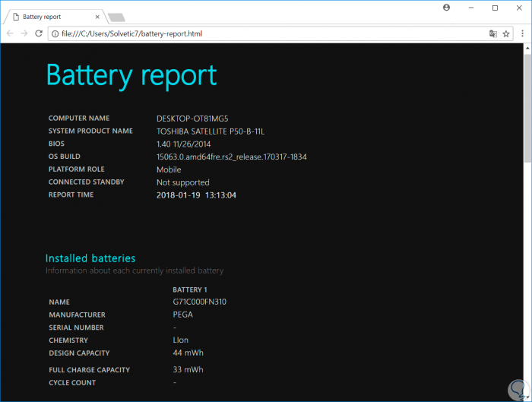Select report time 2018-01-19 13:13:04
Image resolution: width=532 pixels, height=402 pixels.
[196, 195]
